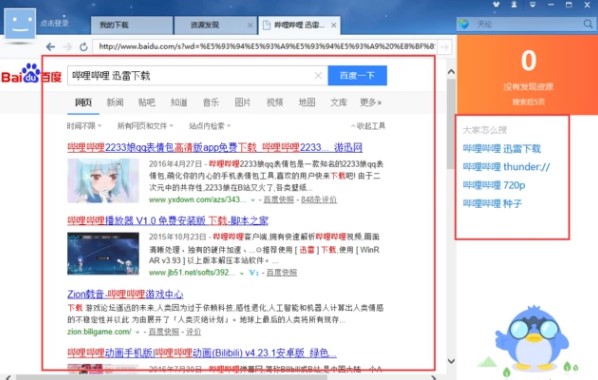
Task: Open the 时间不限 time filter dropdown
Action: 84,126
